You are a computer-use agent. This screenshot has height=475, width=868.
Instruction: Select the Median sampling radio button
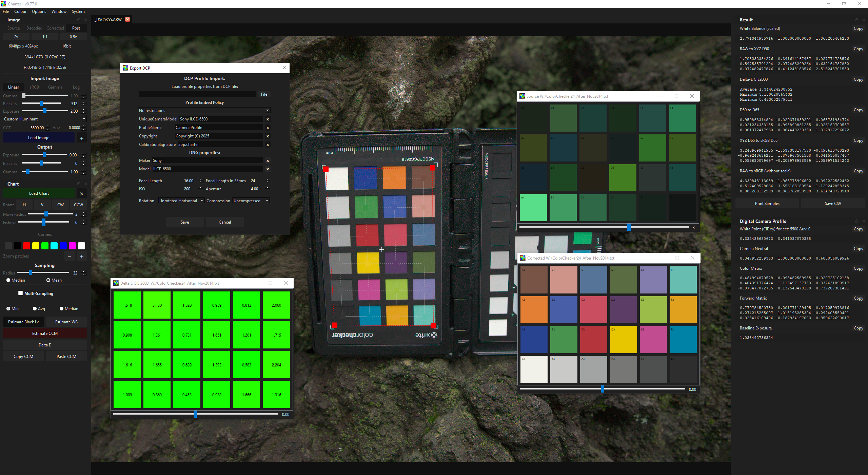click(8, 280)
